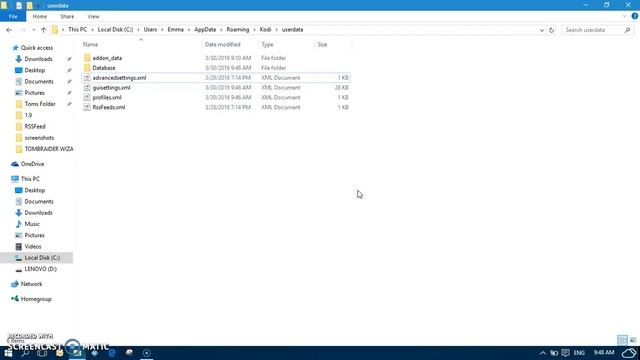
Task: Select Quick access in sidebar
Action: point(37,48)
